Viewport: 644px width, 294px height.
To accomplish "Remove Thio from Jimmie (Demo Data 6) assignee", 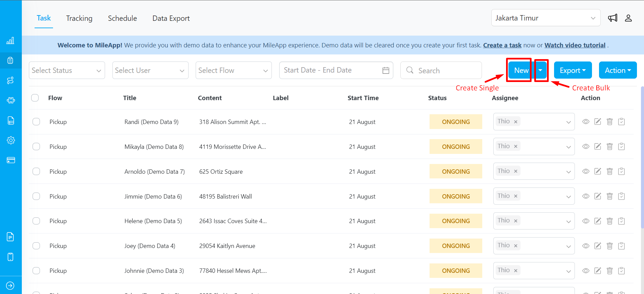I will [516, 196].
